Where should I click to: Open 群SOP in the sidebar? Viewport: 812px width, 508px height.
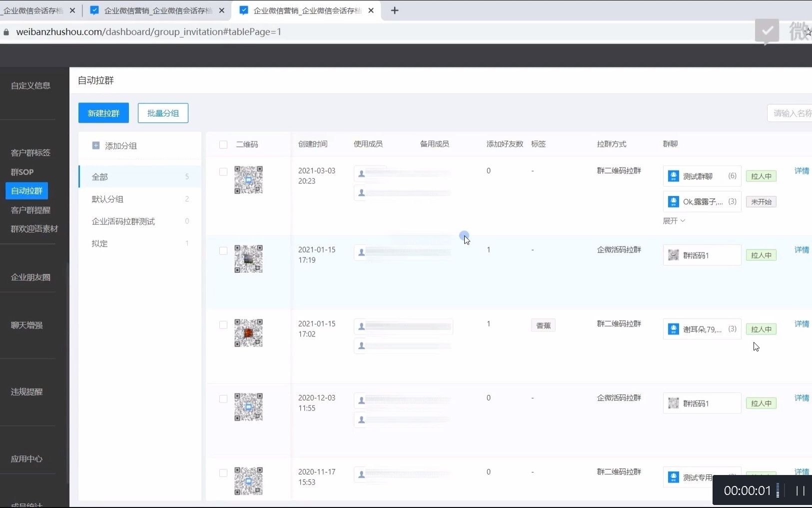[22, 171]
